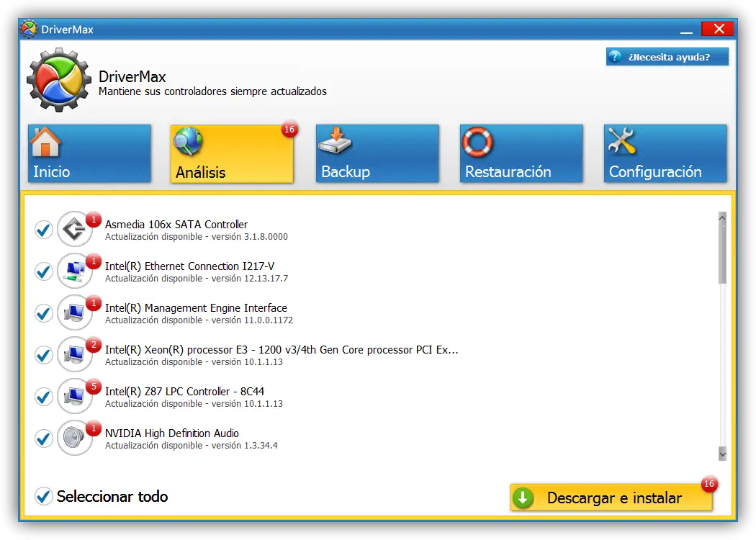Close the DriverMax window
The width and height of the screenshot is (756, 540).
click(x=718, y=29)
